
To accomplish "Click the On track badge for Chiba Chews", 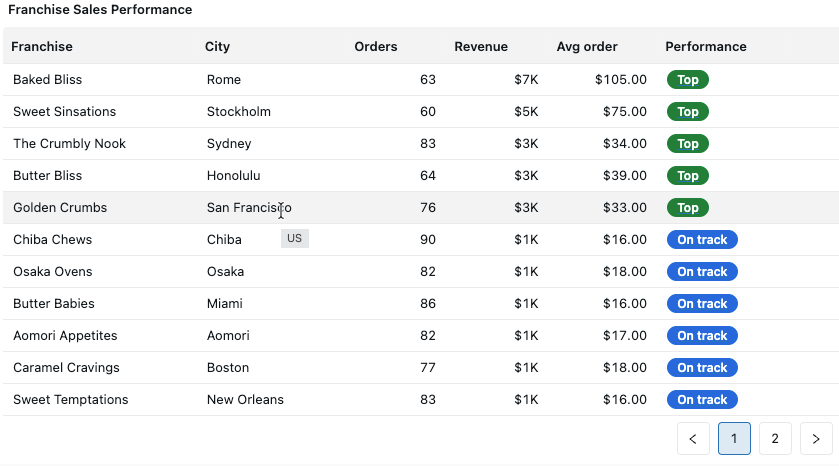I will (x=702, y=240).
